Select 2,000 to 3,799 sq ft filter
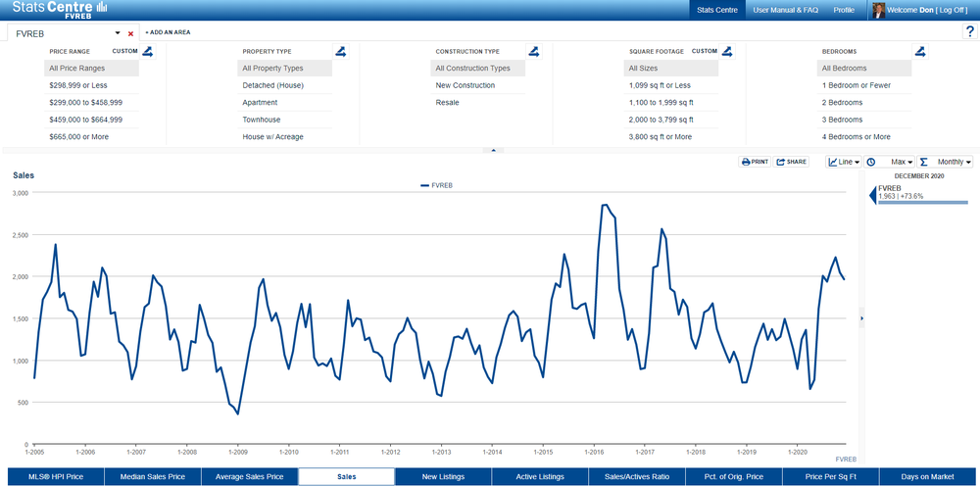The width and height of the screenshot is (980, 486). point(671,120)
